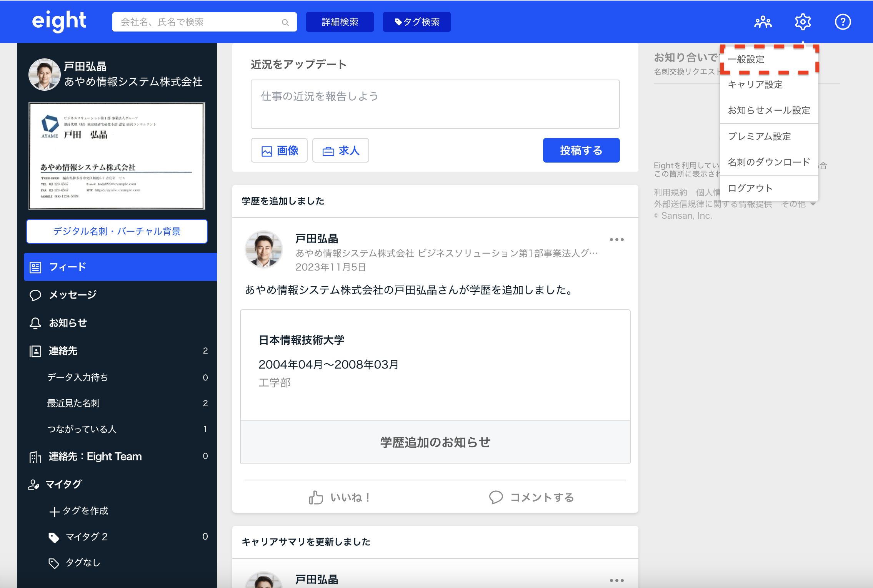Open the フィード sidebar item

[x=120, y=267]
